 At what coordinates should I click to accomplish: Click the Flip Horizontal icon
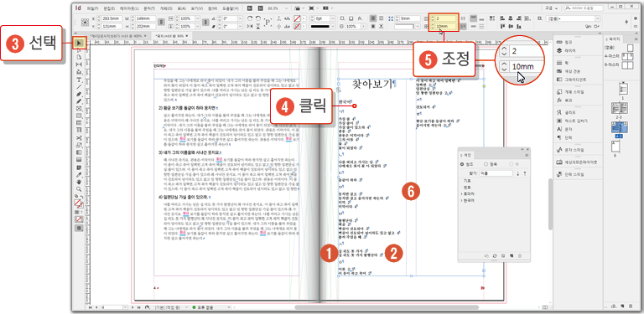[x=251, y=26]
